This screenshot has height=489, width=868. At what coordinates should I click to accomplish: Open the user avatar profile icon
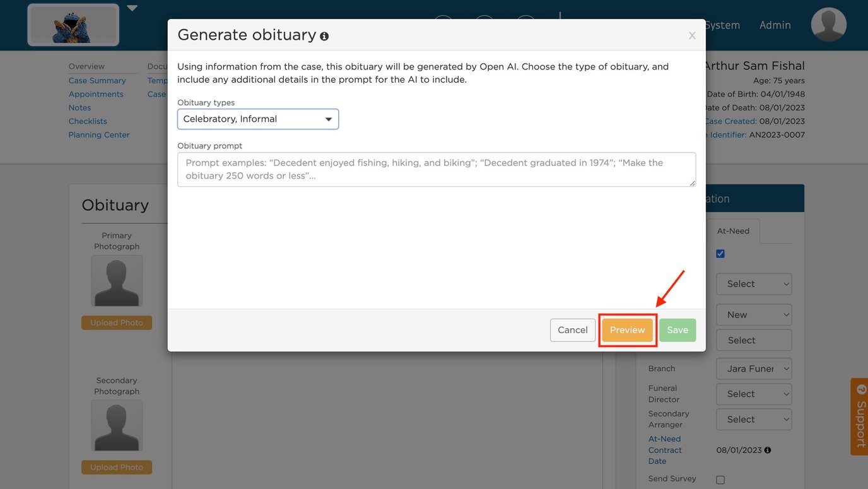point(828,25)
